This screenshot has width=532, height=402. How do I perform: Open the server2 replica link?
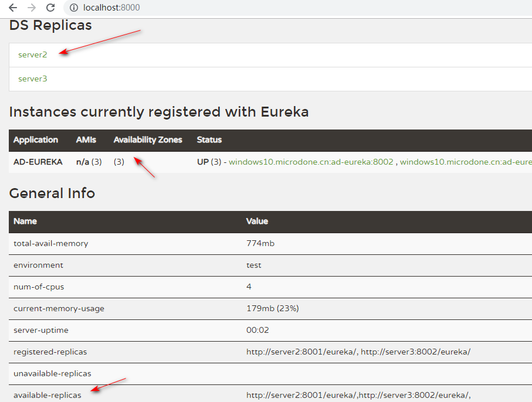[33, 54]
